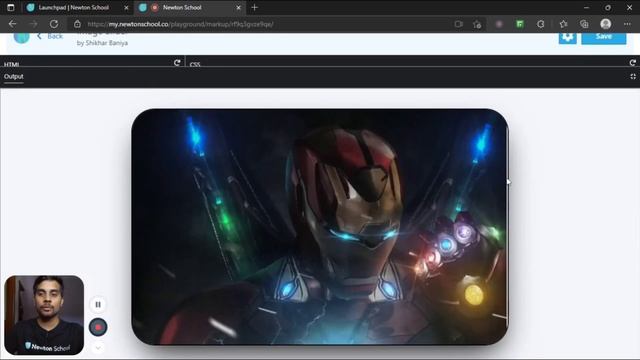
Task: Open the pink circular extension icon
Action: pyautogui.click(x=499, y=24)
